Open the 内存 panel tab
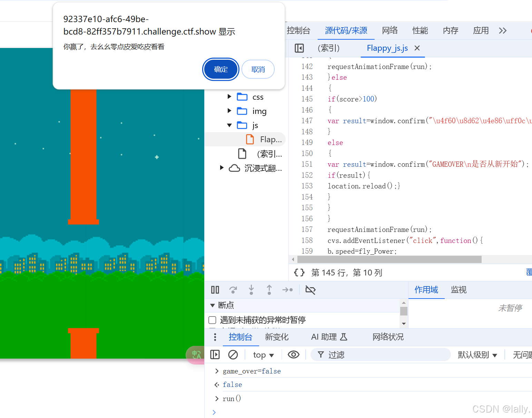 tap(451, 30)
